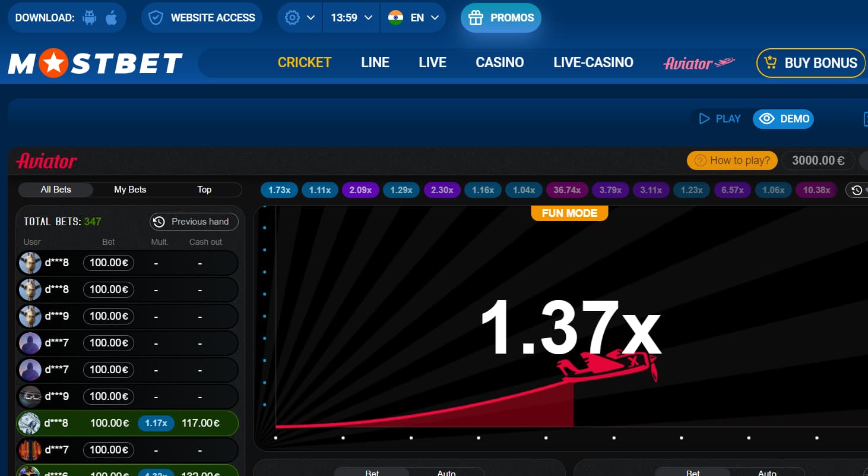Expand the round history dropdown
Image resolution: width=868 pixels, height=476 pixels.
pos(857,190)
